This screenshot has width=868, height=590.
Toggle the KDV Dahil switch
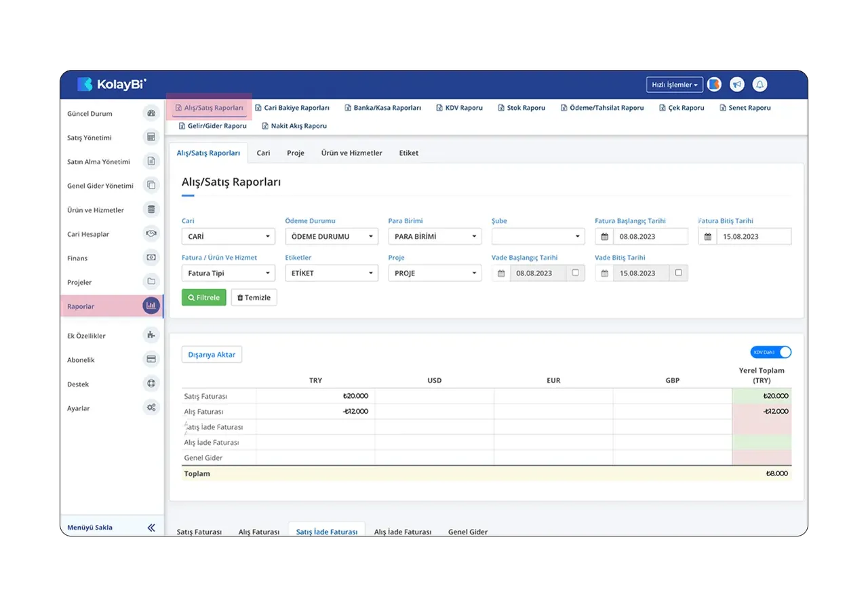point(771,352)
